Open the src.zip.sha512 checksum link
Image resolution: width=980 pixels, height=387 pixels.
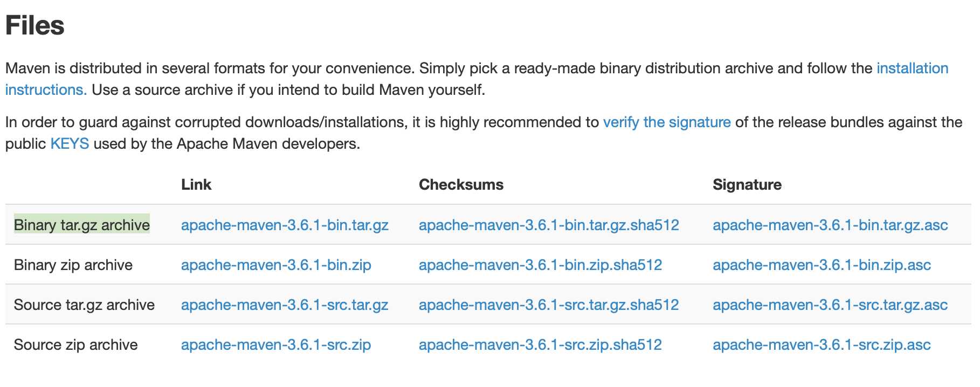point(540,344)
